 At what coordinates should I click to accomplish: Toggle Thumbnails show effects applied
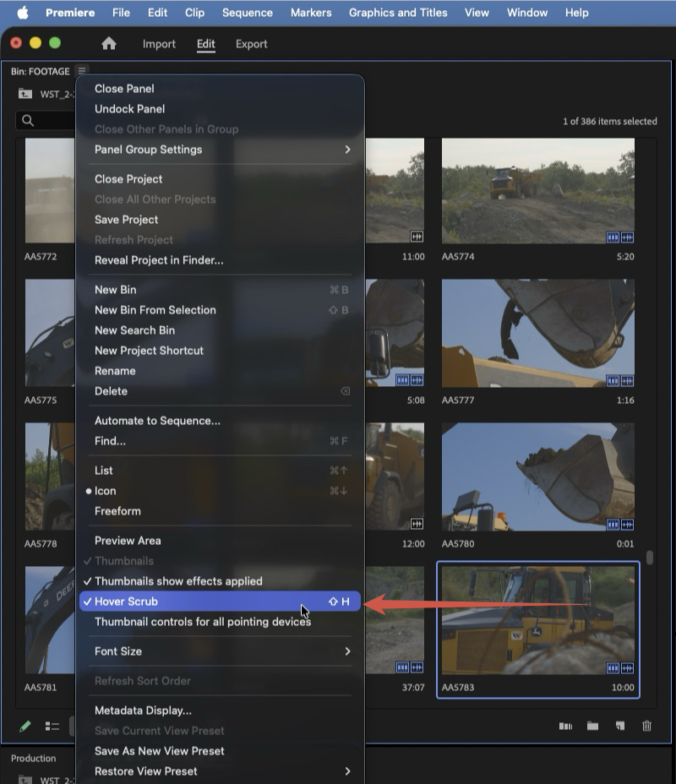click(220, 581)
